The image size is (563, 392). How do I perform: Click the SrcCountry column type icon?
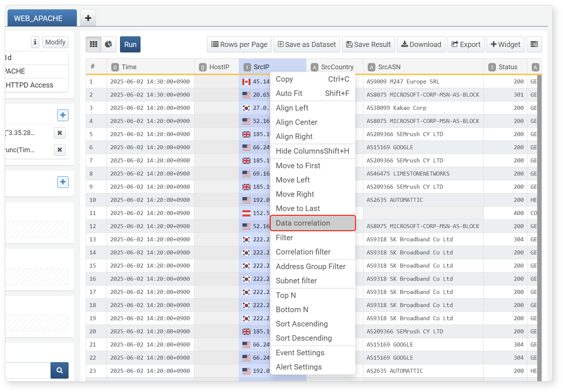pyautogui.click(x=314, y=67)
